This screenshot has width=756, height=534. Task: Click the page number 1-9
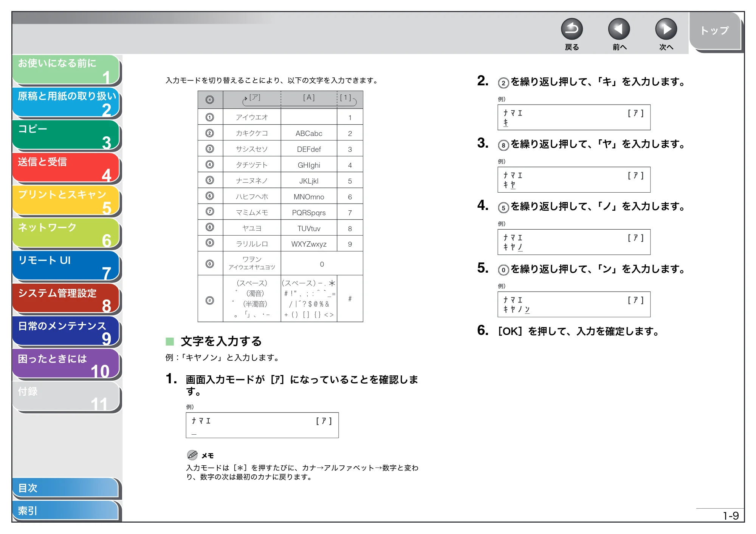(x=731, y=516)
